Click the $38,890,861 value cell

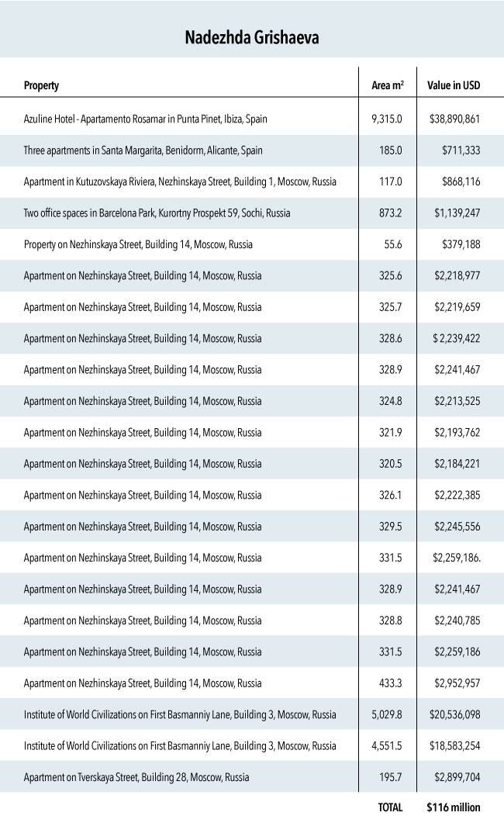(454, 119)
